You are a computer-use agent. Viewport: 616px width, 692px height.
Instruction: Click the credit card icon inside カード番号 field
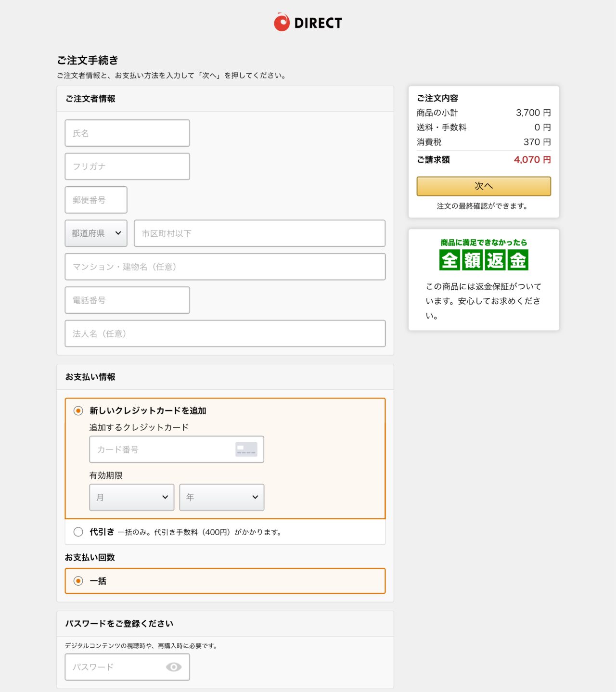coord(247,449)
